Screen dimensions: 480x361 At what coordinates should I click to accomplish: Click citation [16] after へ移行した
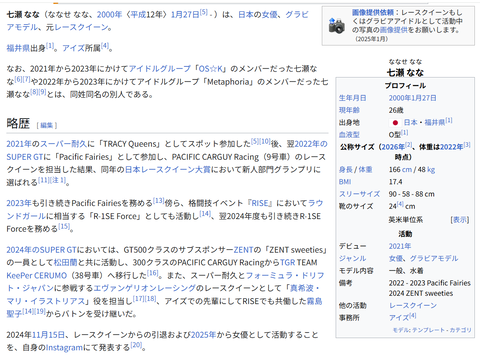coord(153,273)
